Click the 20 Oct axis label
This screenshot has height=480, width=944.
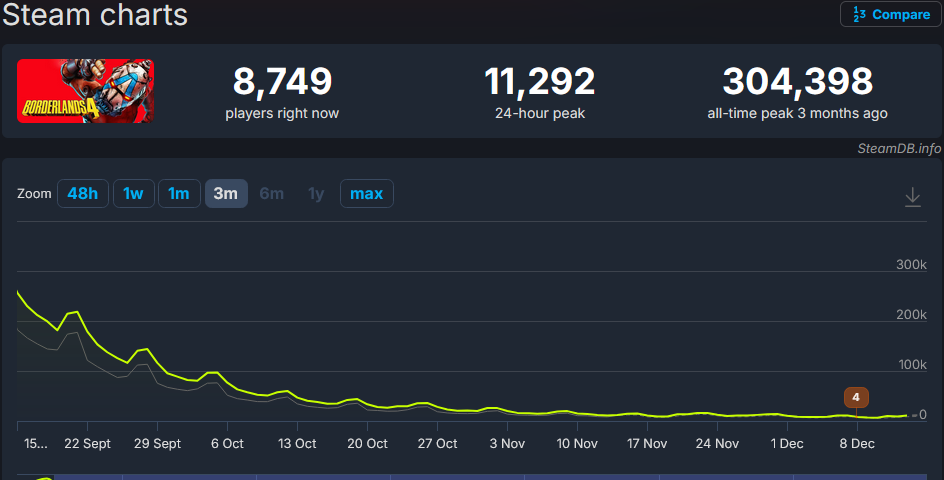pos(367,444)
